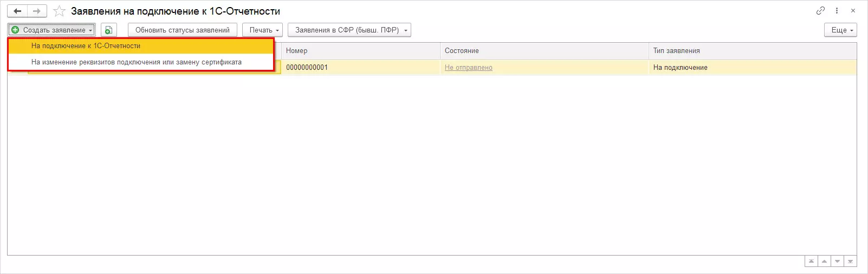Image resolution: width=868 pixels, height=274 pixels.
Task: Open Заявления в СФР (бывш. ПФР) dropdown
Action: (349, 30)
